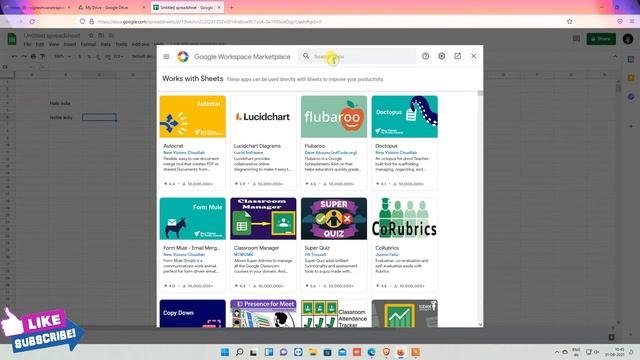
Task: Select the Untitled spreadsheet browser tab
Action: 186,7
